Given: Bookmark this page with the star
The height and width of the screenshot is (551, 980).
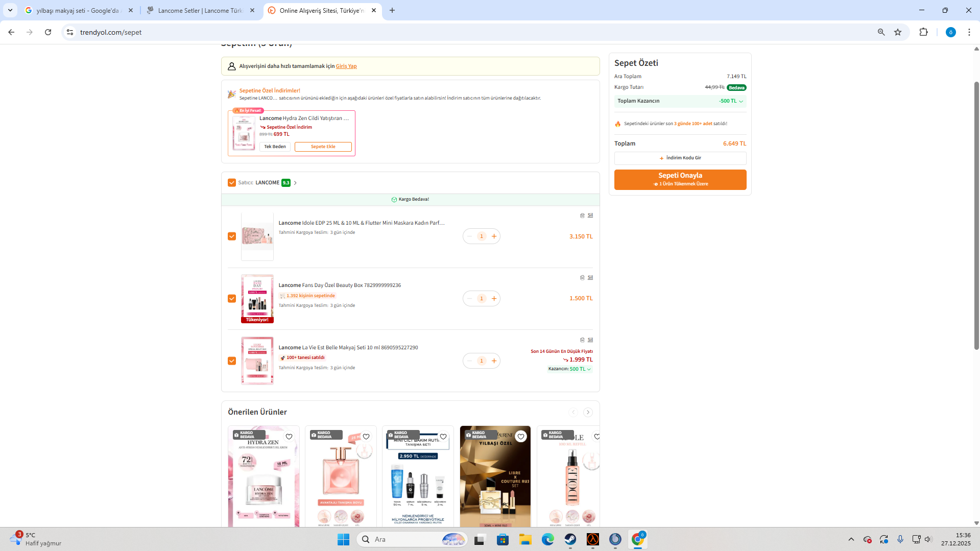Looking at the screenshot, I should coord(898,32).
